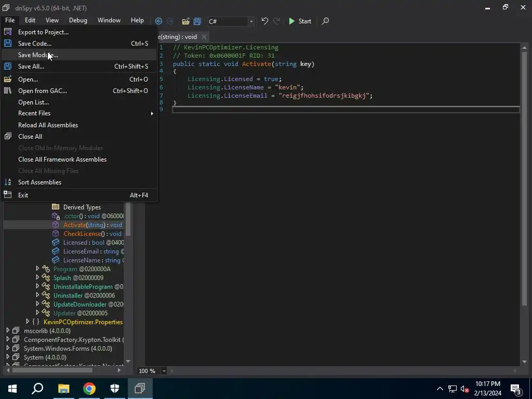Click "reigjfhohsifodrsjkibgkj" string in code
The image size is (532, 399).
[x=324, y=96]
